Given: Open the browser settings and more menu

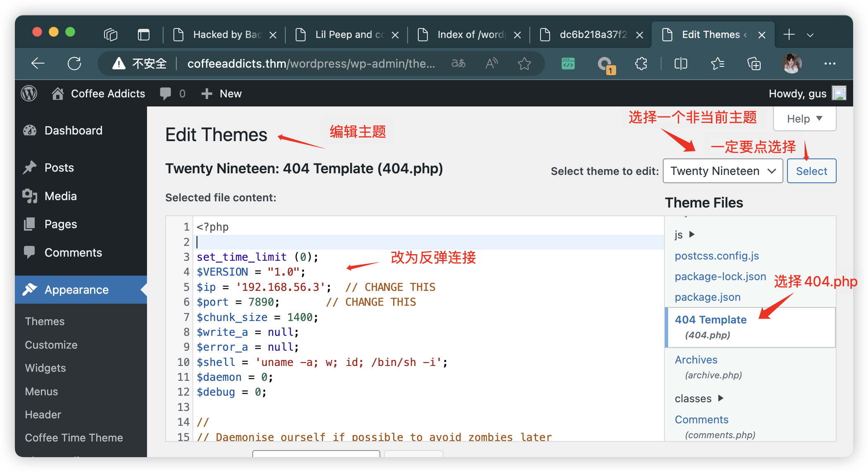Looking at the screenshot, I should [x=830, y=64].
